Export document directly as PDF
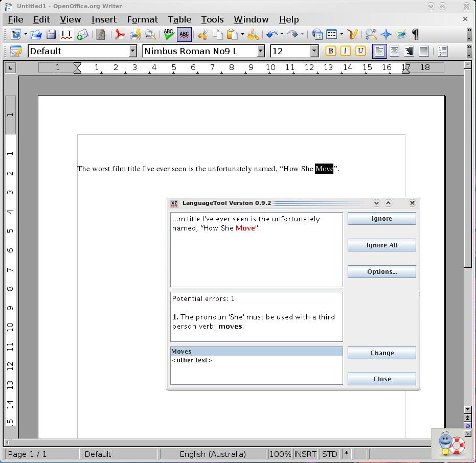The height and width of the screenshot is (463, 476). pos(120,35)
